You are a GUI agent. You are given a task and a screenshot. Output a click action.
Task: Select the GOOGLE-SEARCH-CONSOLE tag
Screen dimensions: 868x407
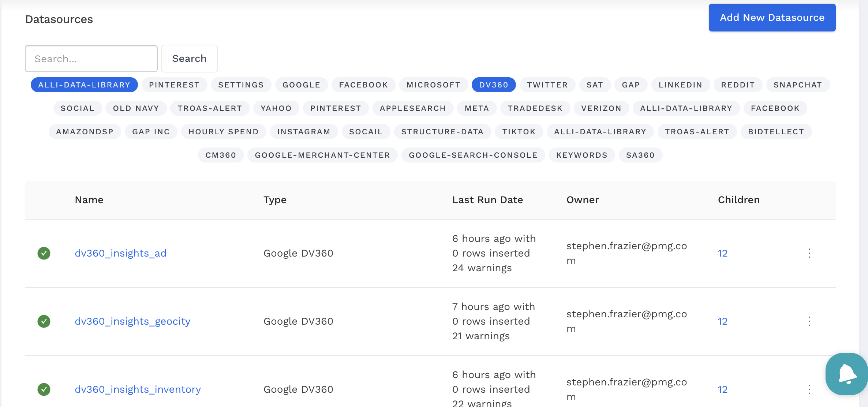[x=473, y=155]
